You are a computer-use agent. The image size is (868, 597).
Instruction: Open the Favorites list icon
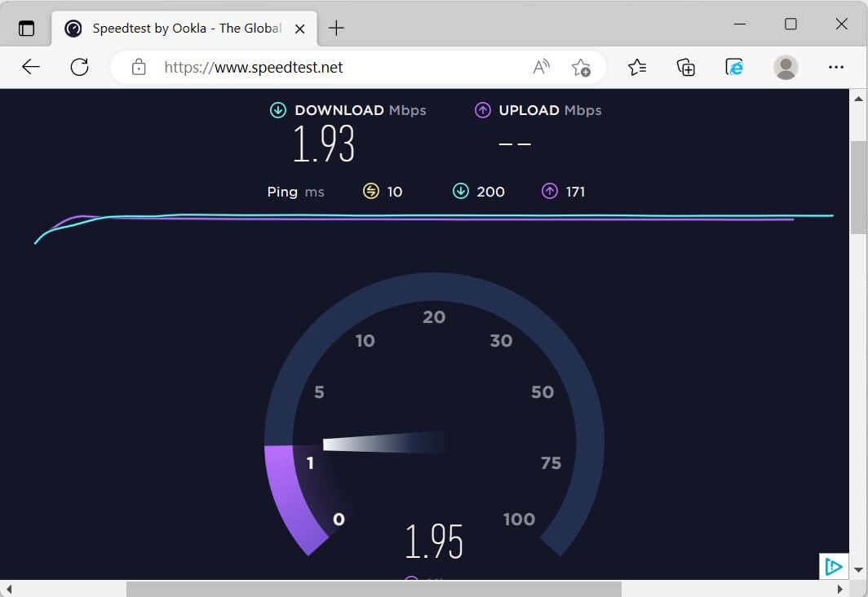tap(637, 67)
